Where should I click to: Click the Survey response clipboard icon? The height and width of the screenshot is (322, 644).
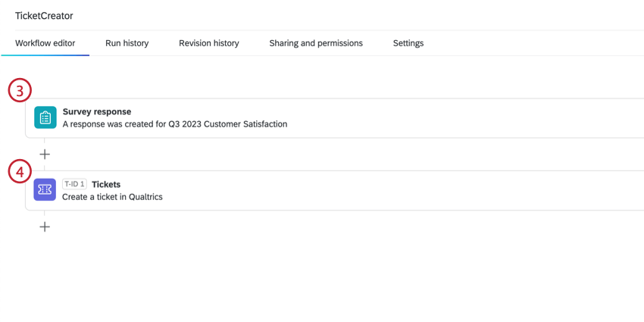tap(45, 117)
